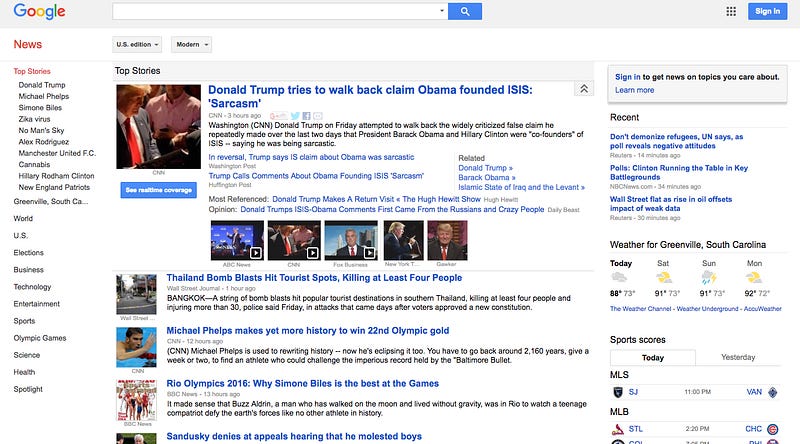The image size is (800, 444).
Task: Play the CNN video thumbnail
Action: (x=294, y=240)
